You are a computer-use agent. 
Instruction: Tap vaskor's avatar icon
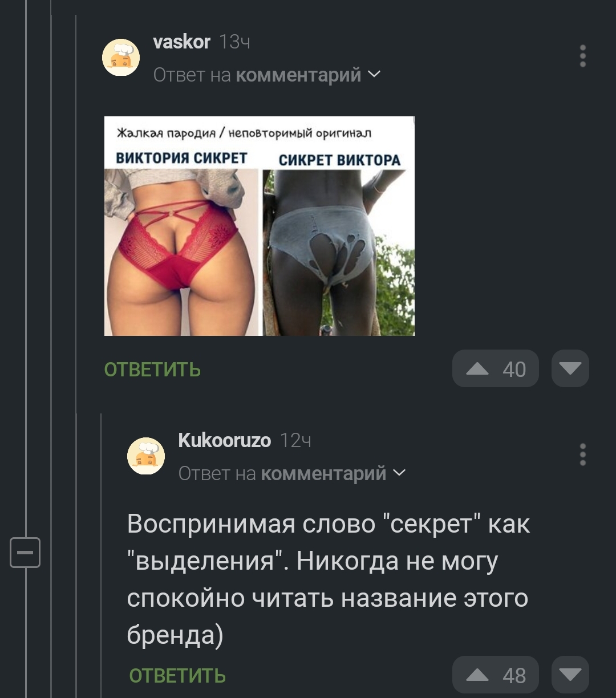[x=121, y=57]
